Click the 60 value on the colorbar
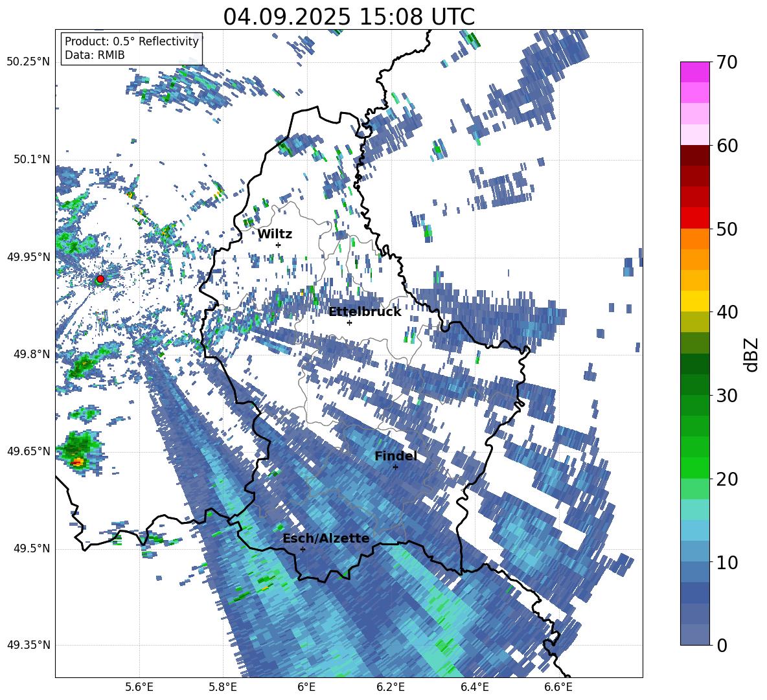 tap(727, 146)
